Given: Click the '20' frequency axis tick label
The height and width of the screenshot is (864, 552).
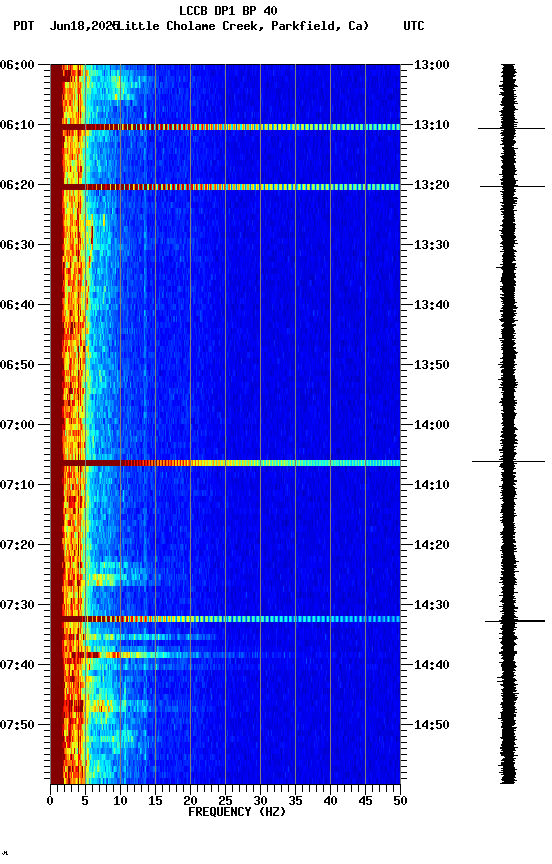Looking at the screenshot, I should coord(190,801).
